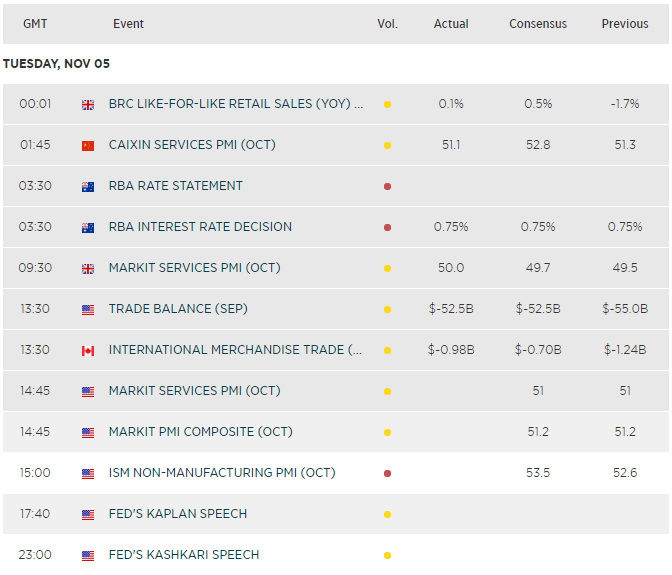
Task: Open Fed's Kashkari Speech event details
Action: [184, 555]
